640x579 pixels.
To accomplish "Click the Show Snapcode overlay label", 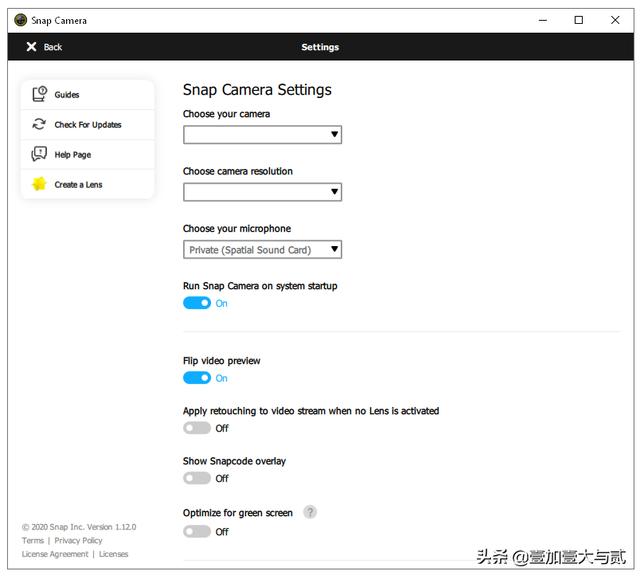I will coord(234,461).
